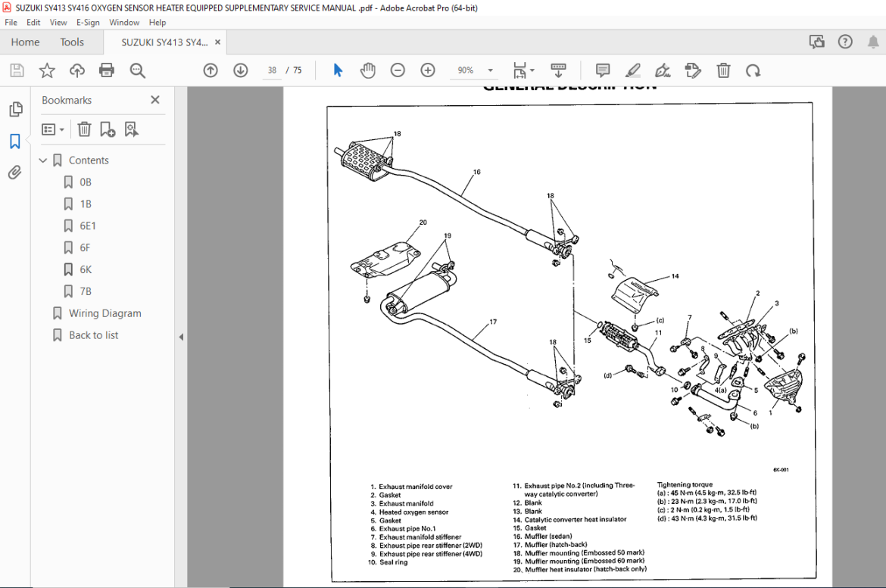Screen dimensions: 886x588
Task: Add a new bookmark
Action: [x=108, y=129]
